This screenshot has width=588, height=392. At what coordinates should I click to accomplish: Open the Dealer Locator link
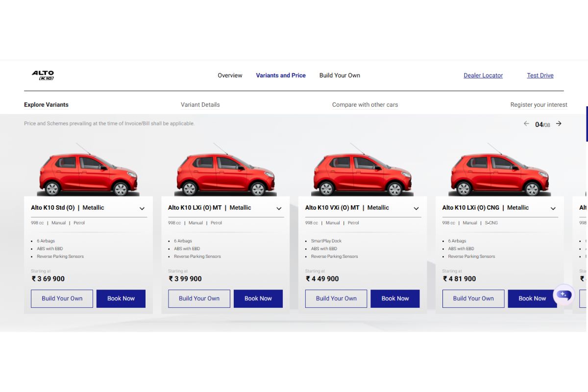[483, 75]
